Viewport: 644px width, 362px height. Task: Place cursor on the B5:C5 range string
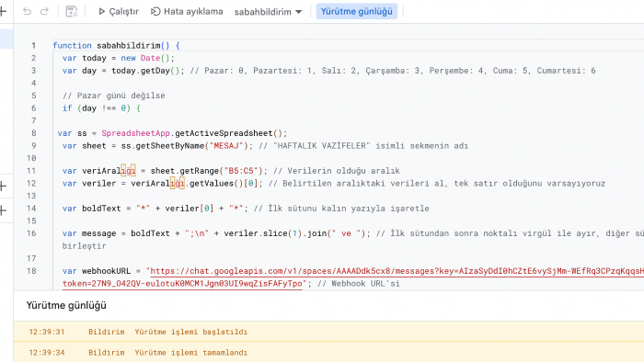pos(243,171)
